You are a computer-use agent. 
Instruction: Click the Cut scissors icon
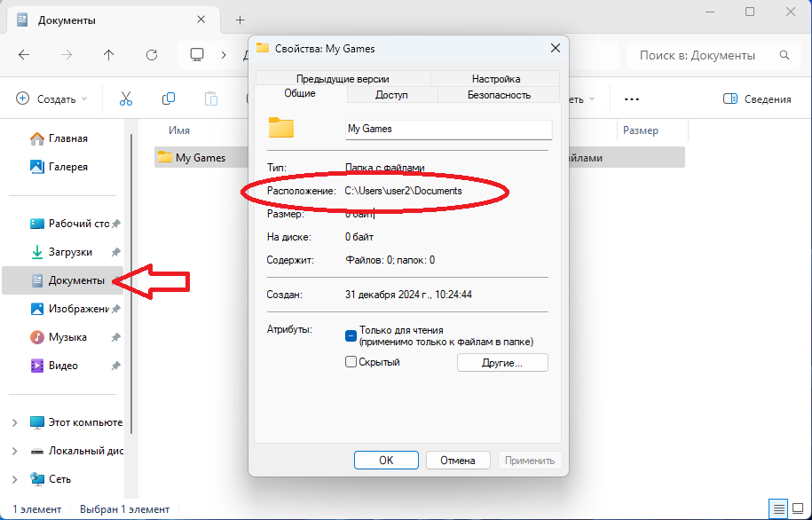coord(125,99)
